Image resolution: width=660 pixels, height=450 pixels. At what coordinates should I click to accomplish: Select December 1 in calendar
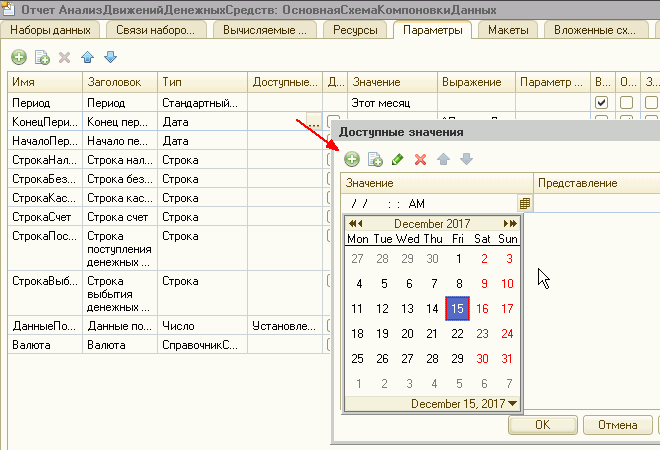[458, 258]
